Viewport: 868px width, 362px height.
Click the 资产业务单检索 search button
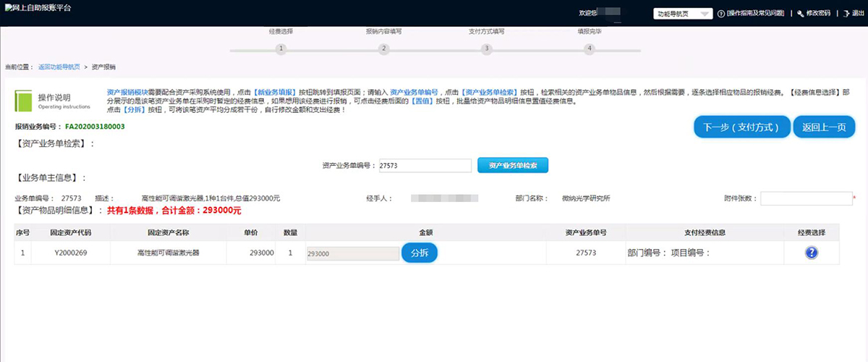coord(512,165)
